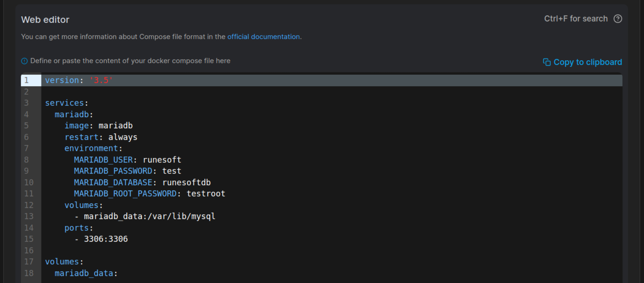Click line number 16 in the gutter
The height and width of the screenshot is (283, 644).
29,250
